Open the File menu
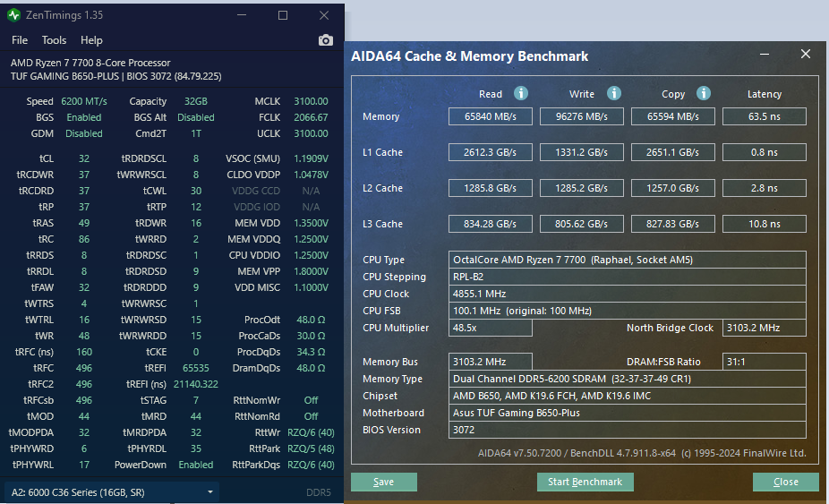The image size is (829, 504). tap(20, 40)
